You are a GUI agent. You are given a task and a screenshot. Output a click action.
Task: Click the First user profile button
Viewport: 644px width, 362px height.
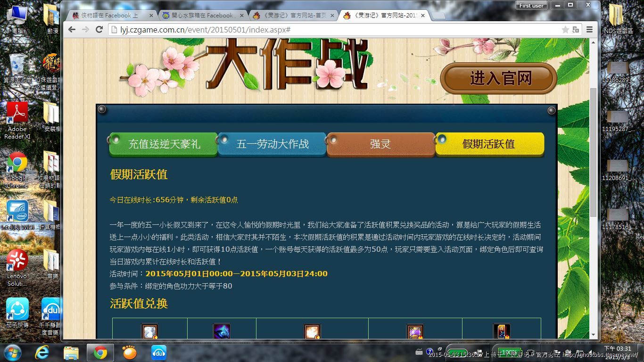pyautogui.click(x=531, y=6)
